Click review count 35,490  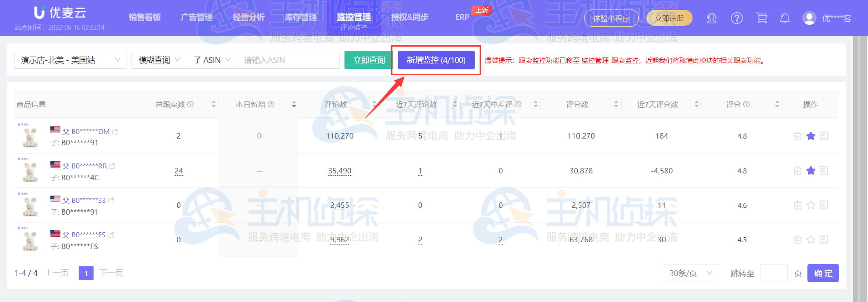coord(340,171)
